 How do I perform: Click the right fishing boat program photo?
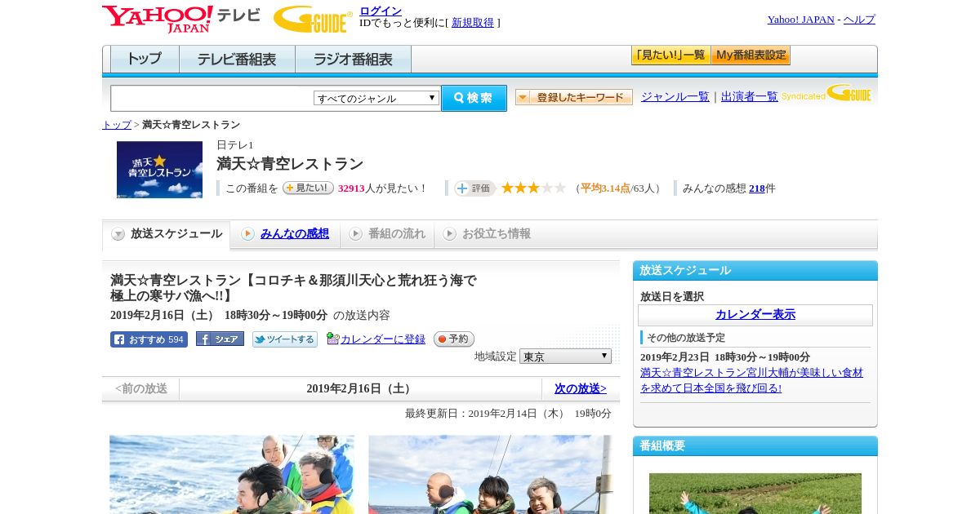pos(490,474)
